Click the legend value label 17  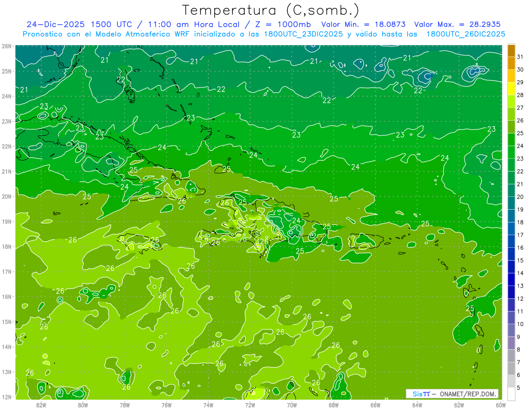coord(520,235)
